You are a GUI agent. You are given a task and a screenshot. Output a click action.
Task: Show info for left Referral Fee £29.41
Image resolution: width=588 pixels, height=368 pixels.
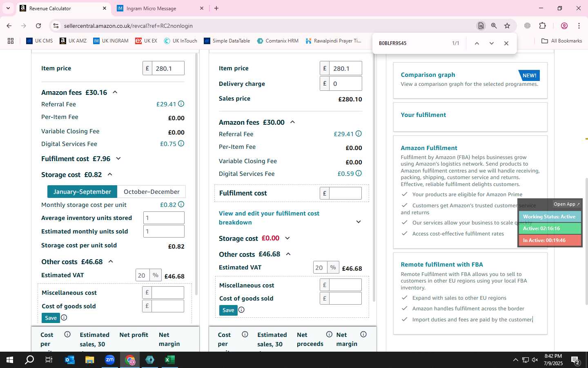pyautogui.click(x=181, y=104)
